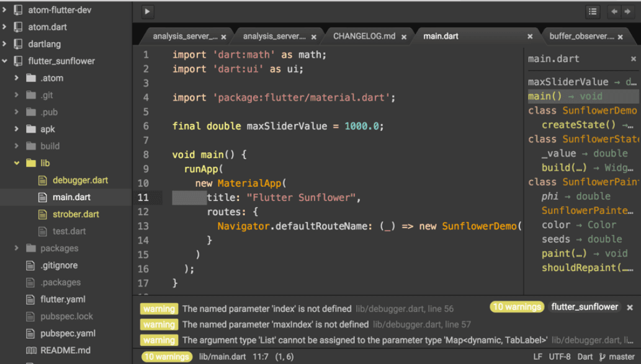Open debugger.dart in the tree
The width and height of the screenshot is (641, 364).
click(80, 180)
